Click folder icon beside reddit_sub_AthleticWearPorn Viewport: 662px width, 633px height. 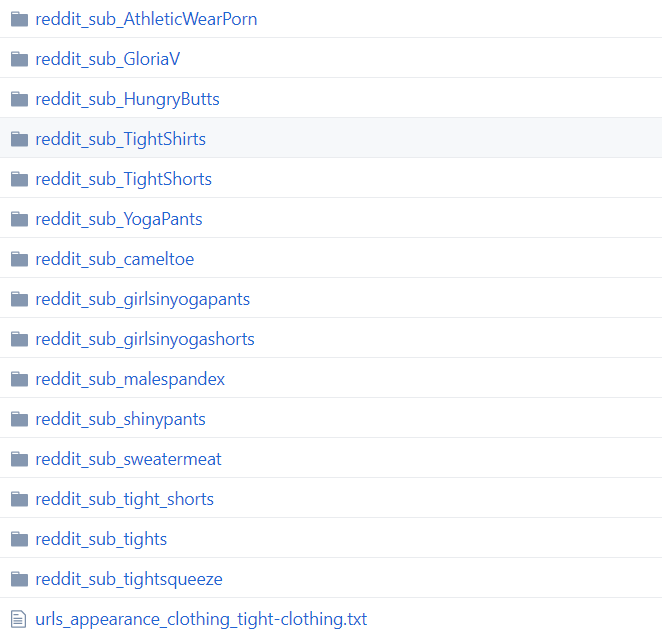pos(19,19)
